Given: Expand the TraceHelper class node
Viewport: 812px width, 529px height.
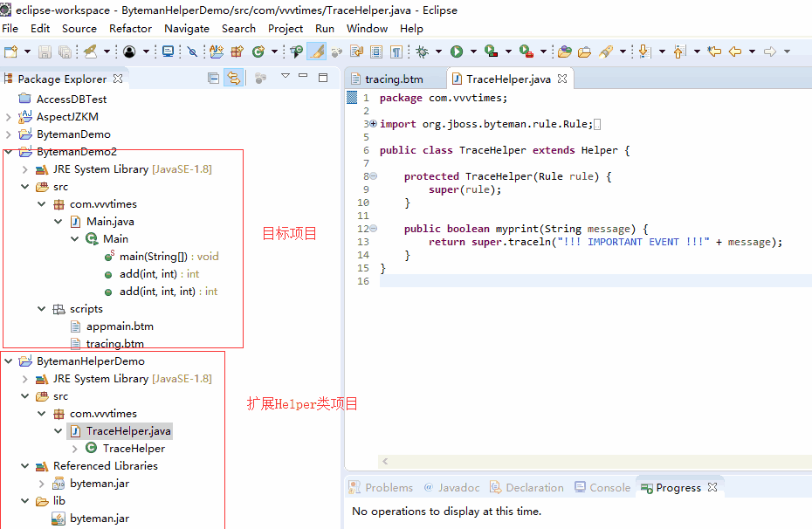Looking at the screenshot, I should coord(74,449).
